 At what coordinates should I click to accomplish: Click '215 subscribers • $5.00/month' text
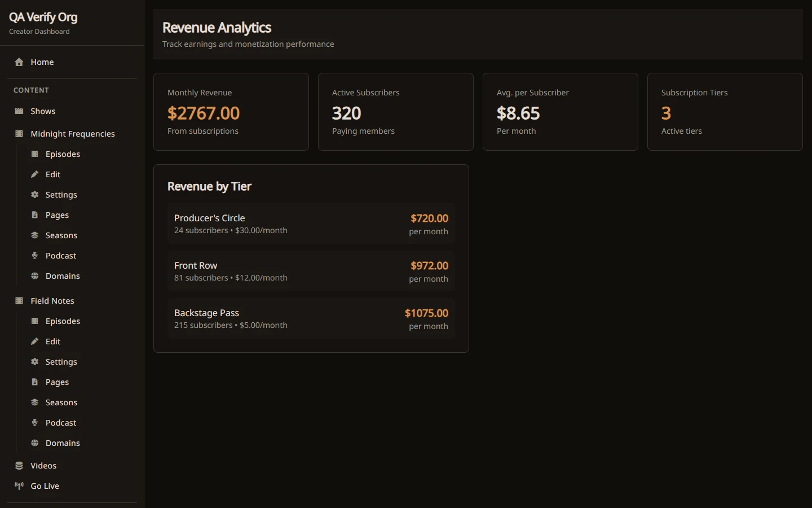click(231, 325)
